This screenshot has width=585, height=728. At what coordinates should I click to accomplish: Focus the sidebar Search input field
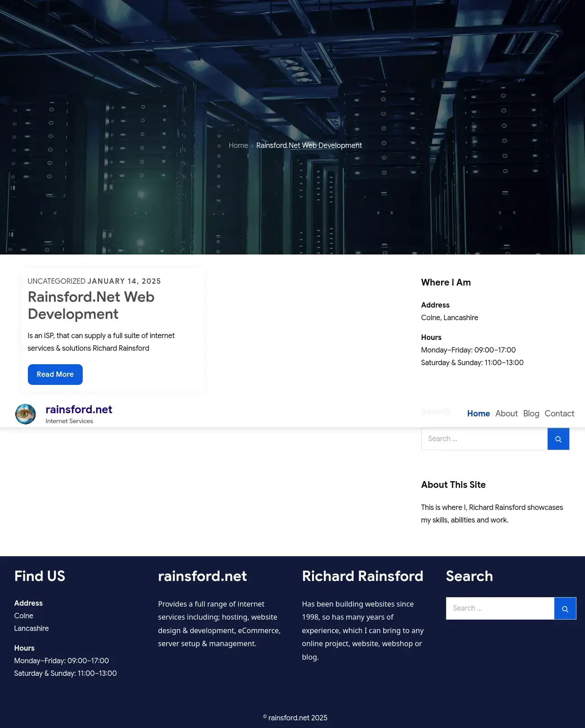coord(484,439)
